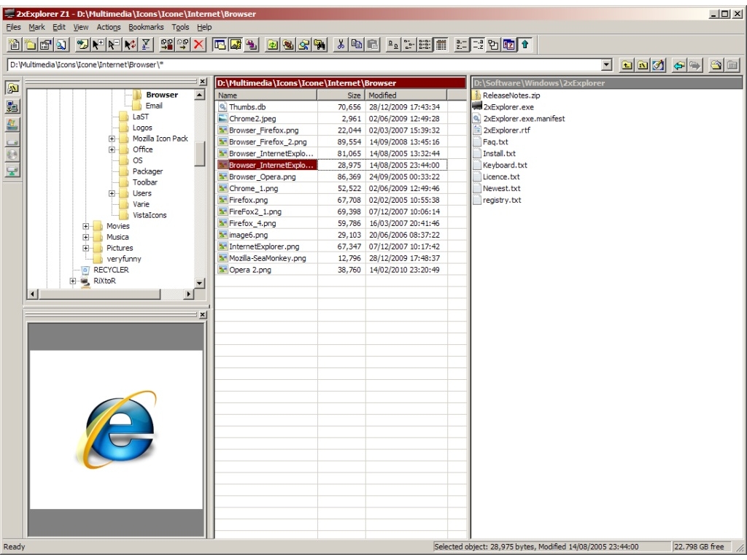747x560 pixels.
Task: Click the copy files to other pane icon
Action: (167, 44)
